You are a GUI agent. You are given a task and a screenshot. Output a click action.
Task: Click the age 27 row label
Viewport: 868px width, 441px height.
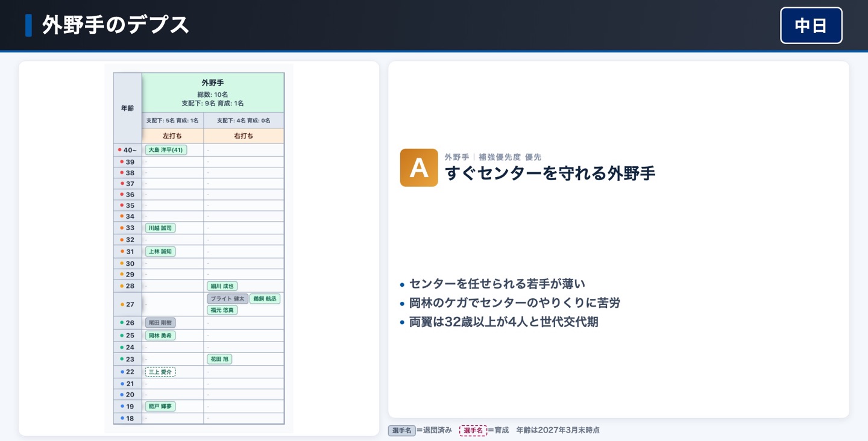pyautogui.click(x=128, y=304)
